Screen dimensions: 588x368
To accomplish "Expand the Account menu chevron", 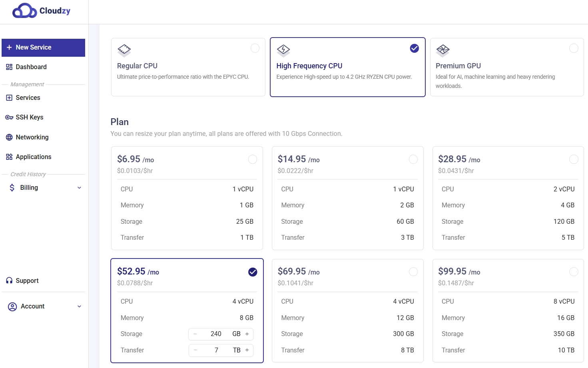I will tap(79, 306).
